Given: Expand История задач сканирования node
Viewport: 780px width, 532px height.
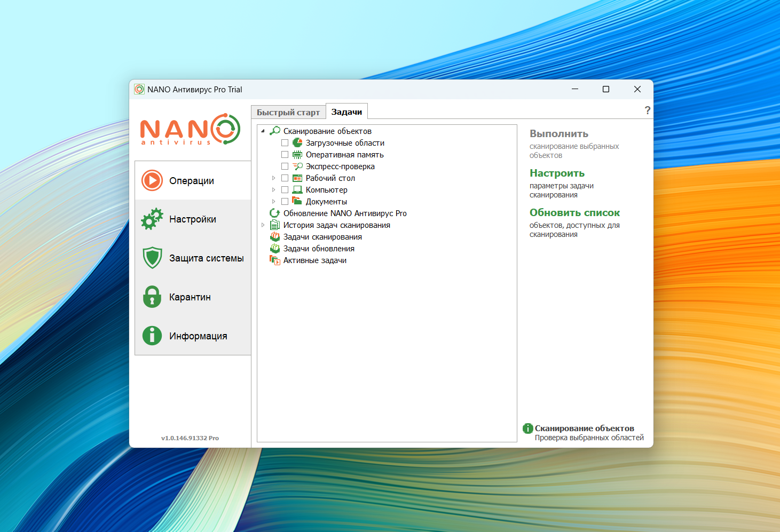Looking at the screenshot, I should tap(263, 225).
